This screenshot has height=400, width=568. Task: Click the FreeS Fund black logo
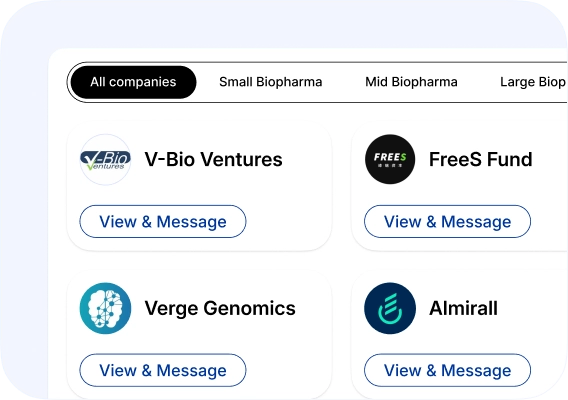(390, 159)
